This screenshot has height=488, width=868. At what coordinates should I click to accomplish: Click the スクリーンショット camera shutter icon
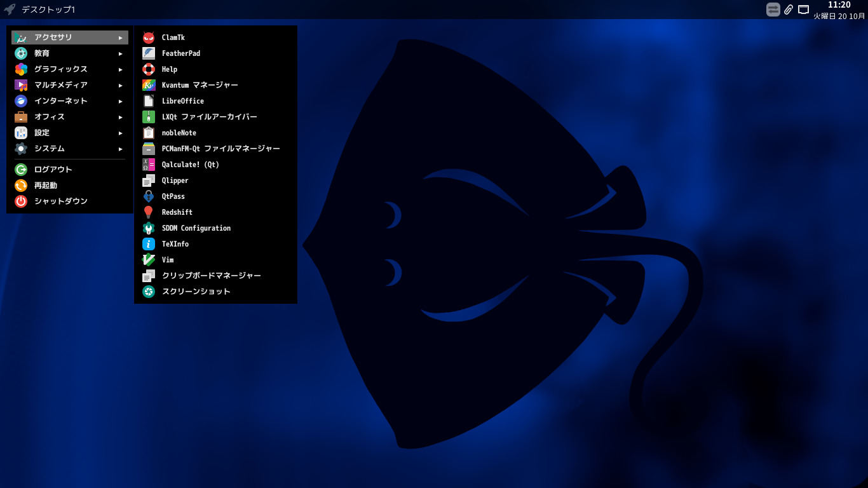pyautogui.click(x=149, y=292)
